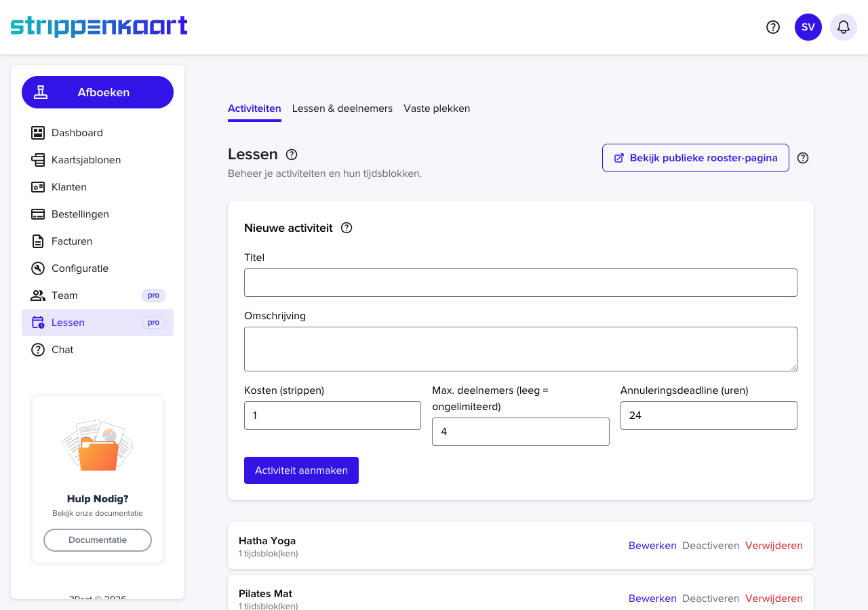Click the Kosten (strippen) field
This screenshot has width=868, height=610.
332,415
